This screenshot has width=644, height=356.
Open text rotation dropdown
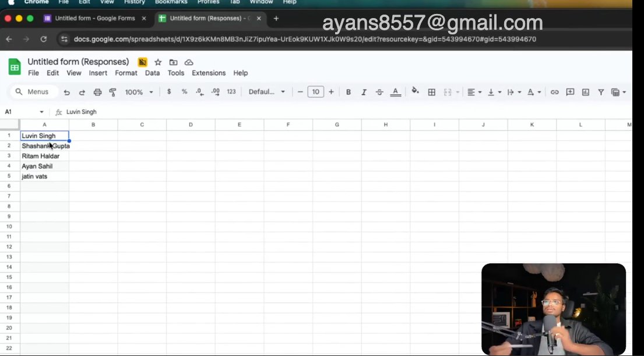coord(534,93)
